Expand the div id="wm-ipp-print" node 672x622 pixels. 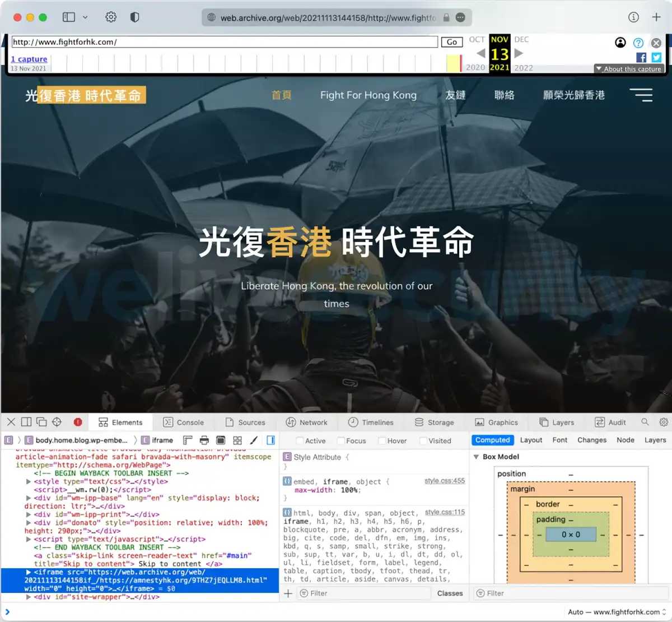point(29,514)
